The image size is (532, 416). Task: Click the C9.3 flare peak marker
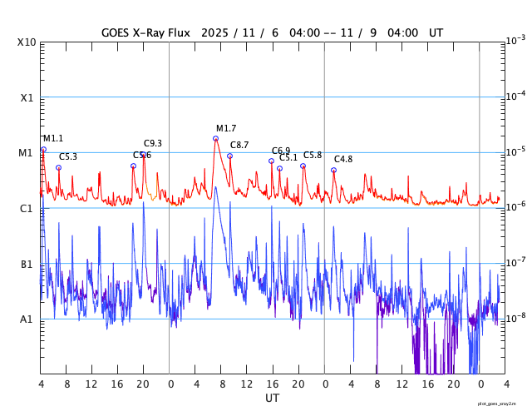click(144, 154)
